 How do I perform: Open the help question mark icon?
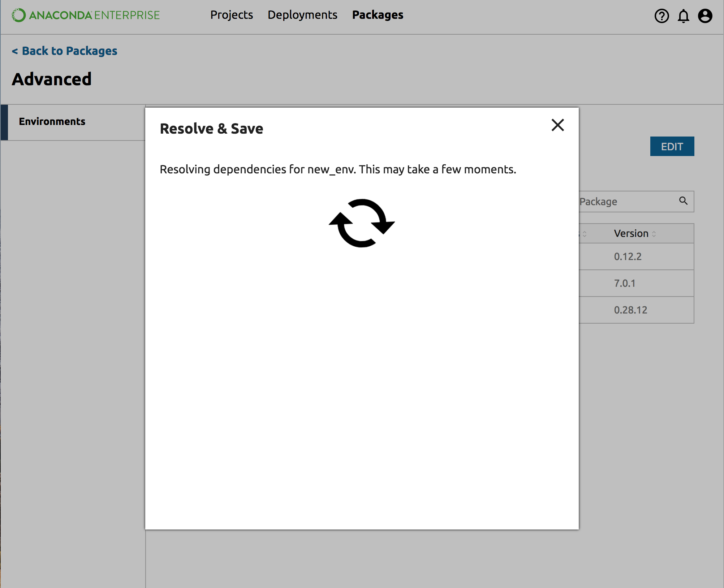(661, 16)
